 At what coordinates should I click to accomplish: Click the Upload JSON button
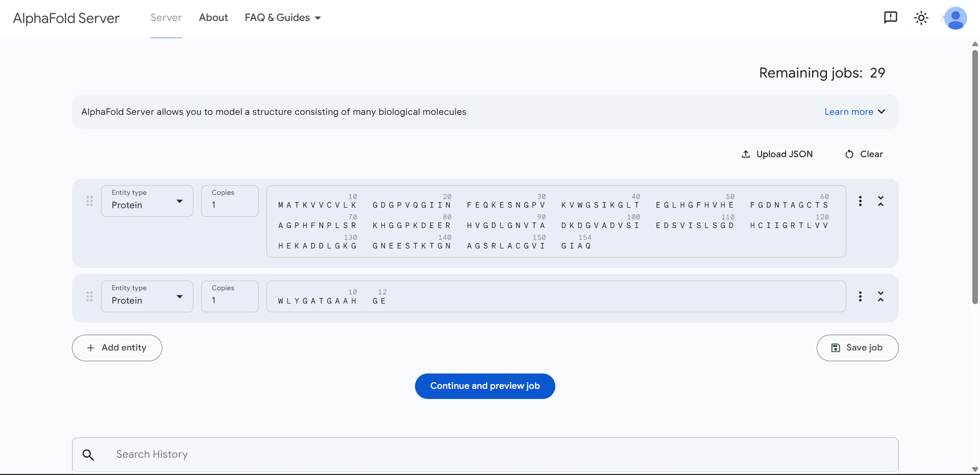coord(777,154)
